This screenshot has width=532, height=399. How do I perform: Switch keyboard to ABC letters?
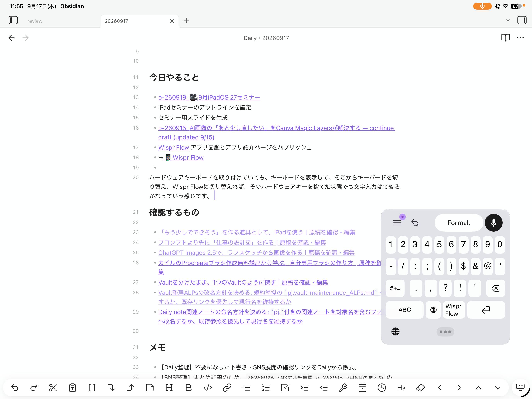[x=405, y=310]
